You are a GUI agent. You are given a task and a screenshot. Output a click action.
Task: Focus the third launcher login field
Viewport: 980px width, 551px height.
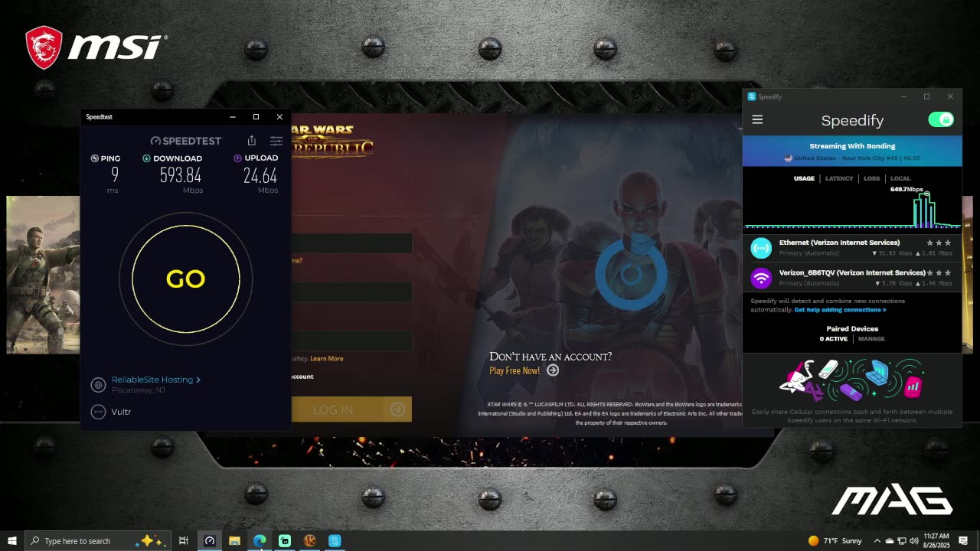[x=351, y=341]
